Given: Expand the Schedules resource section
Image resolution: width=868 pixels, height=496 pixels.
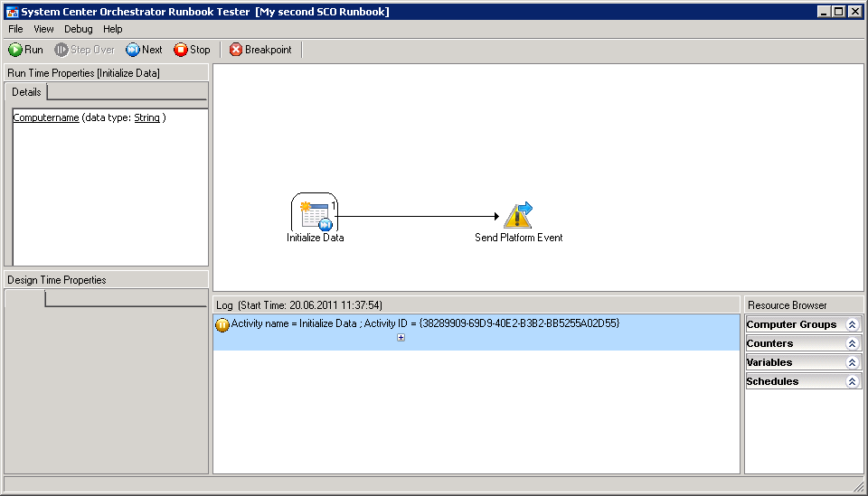Looking at the screenshot, I should tap(851, 381).
